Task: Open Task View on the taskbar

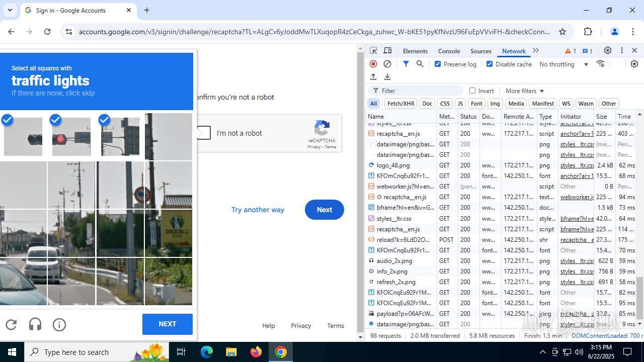Action: [x=181, y=352]
